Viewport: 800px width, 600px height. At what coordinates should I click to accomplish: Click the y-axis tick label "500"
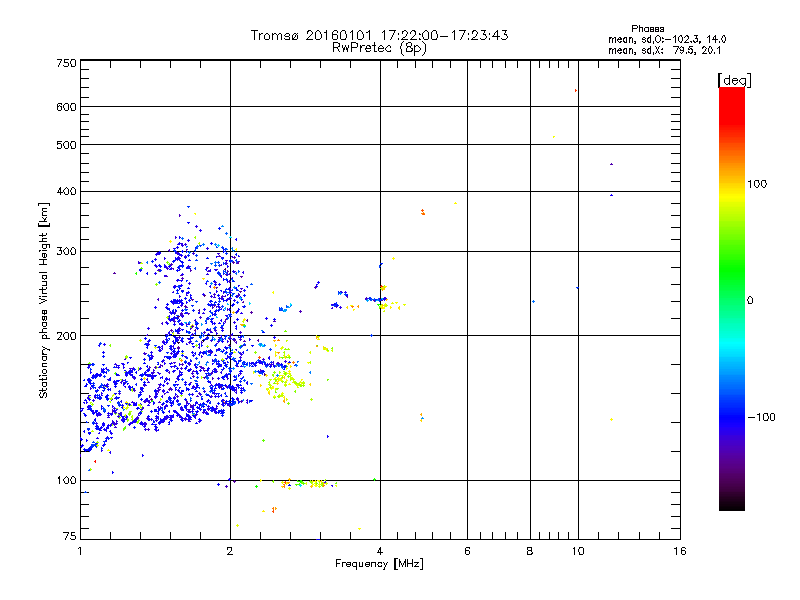pos(66,145)
